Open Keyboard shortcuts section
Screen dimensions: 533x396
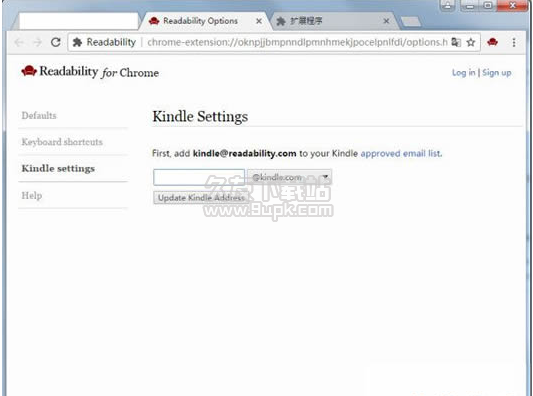tap(62, 142)
